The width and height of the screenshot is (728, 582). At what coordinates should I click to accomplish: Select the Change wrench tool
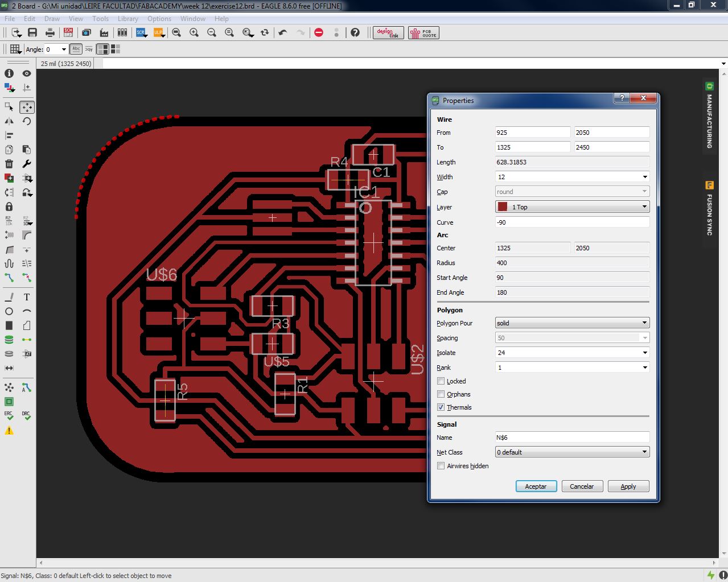27,164
